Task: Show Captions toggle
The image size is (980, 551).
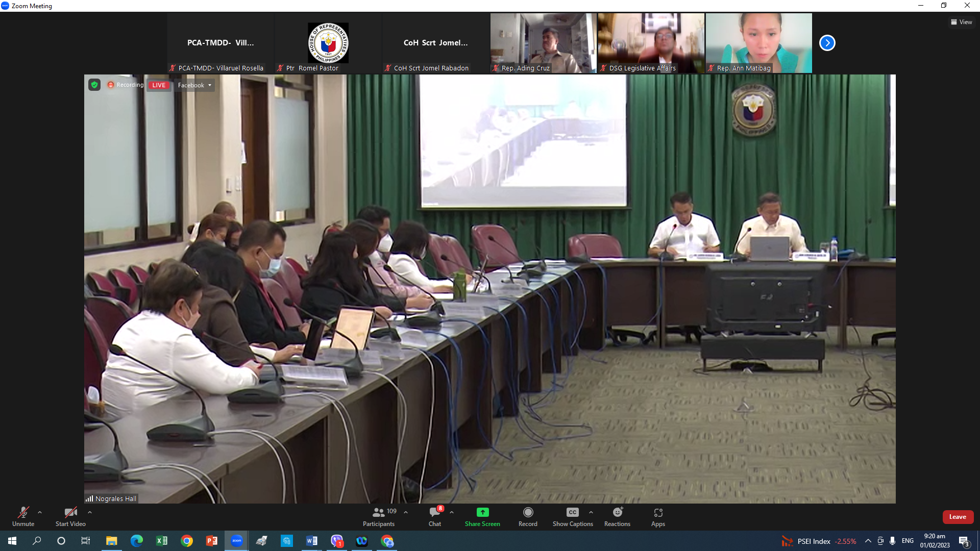Action: (573, 516)
